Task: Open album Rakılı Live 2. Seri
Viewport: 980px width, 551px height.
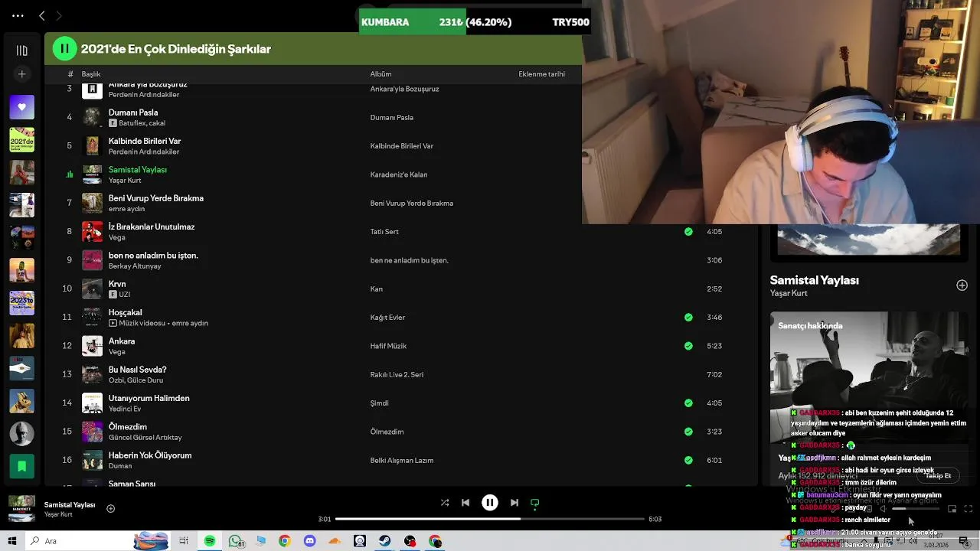Action: (x=397, y=375)
